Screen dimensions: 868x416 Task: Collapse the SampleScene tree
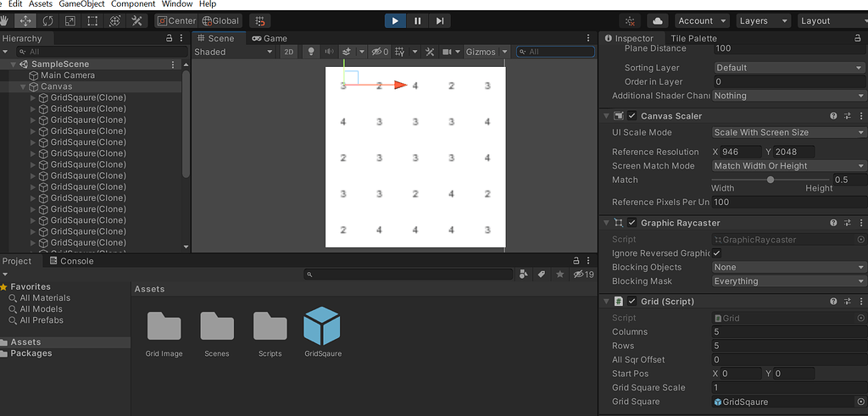[x=13, y=64]
